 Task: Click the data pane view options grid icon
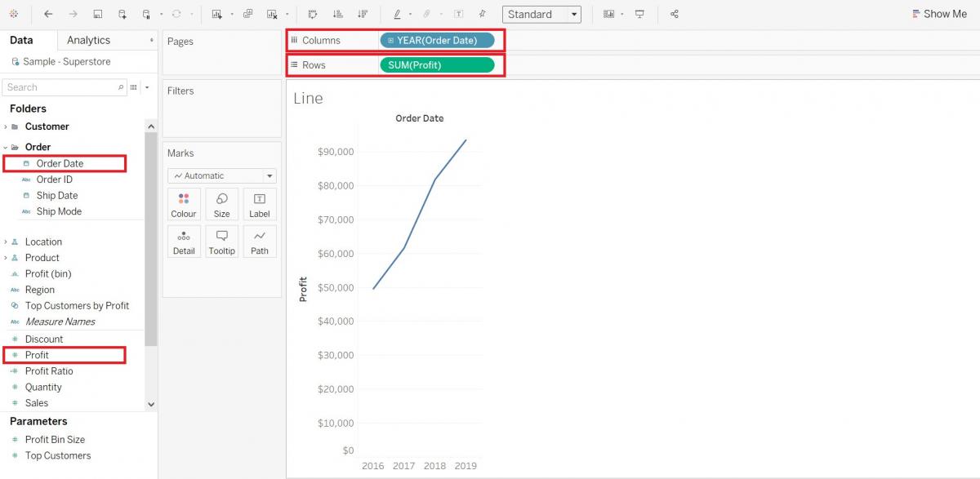135,87
